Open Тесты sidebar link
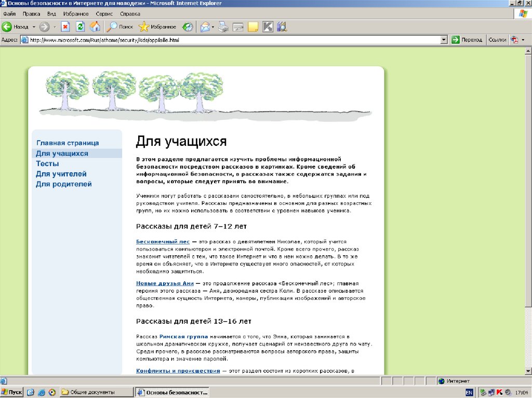 [x=47, y=164]
